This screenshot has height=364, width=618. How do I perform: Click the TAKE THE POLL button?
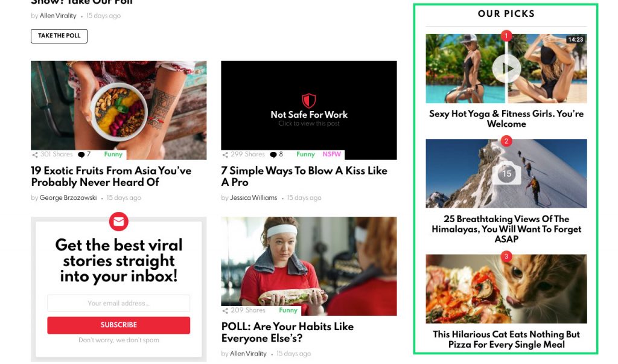point(59,36)
